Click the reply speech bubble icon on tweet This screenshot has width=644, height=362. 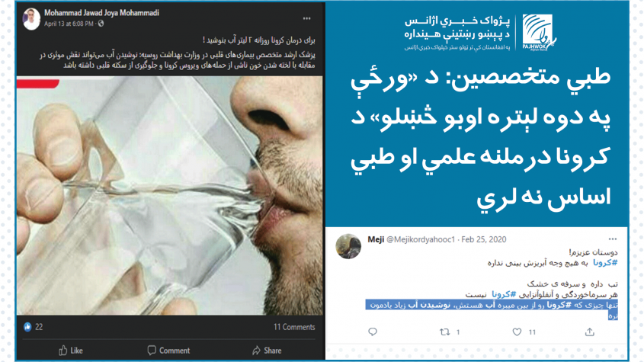[373, 332]
